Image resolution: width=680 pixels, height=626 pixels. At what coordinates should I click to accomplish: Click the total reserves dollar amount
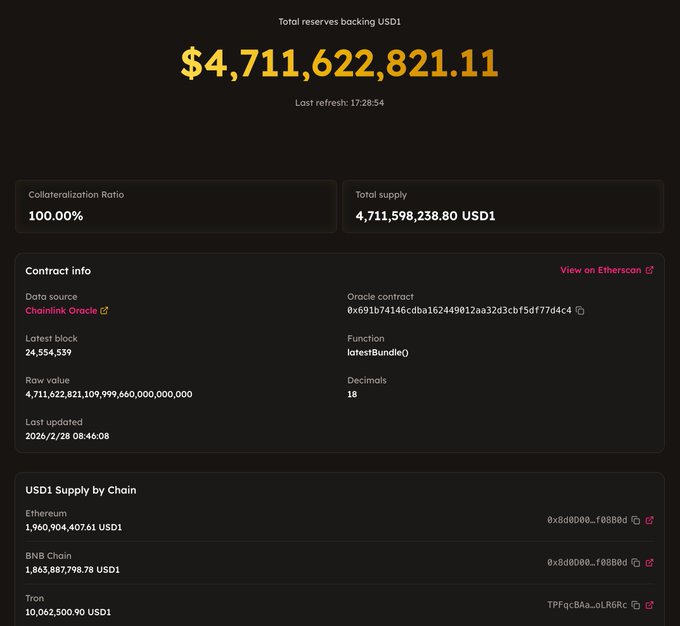pyautogui.click(x=339, y=63)
